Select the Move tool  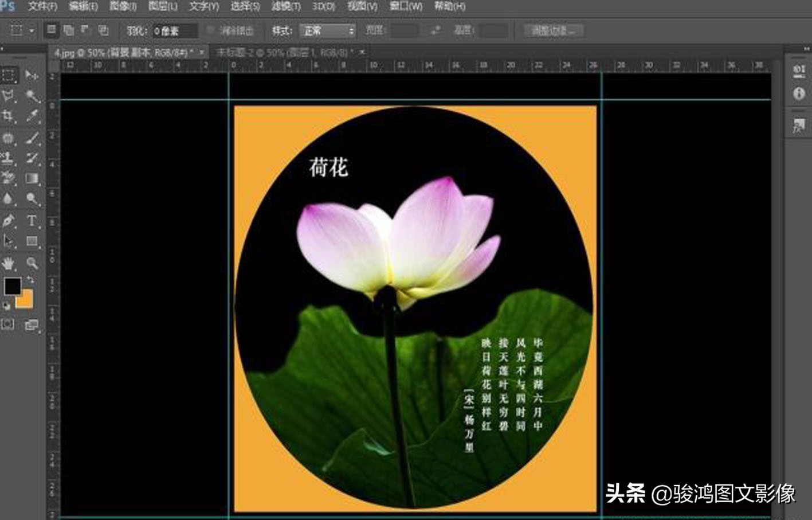pyautogui.click(x=31, y=75)
